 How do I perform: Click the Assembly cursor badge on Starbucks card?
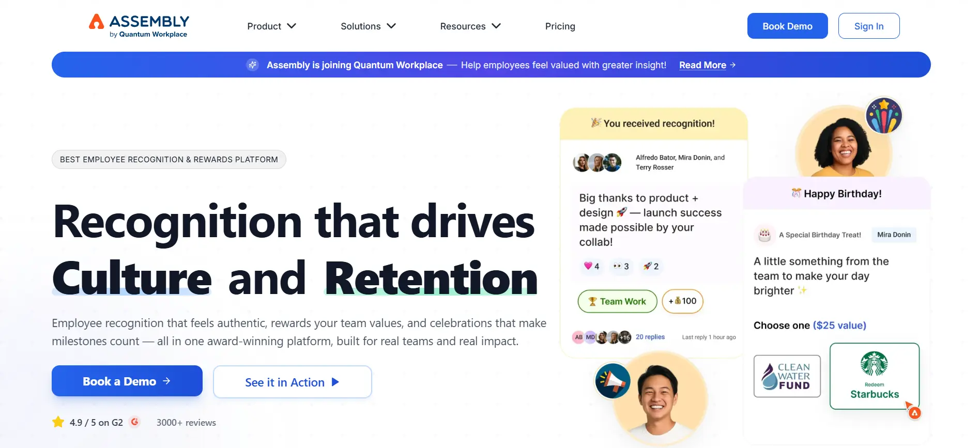914,413
